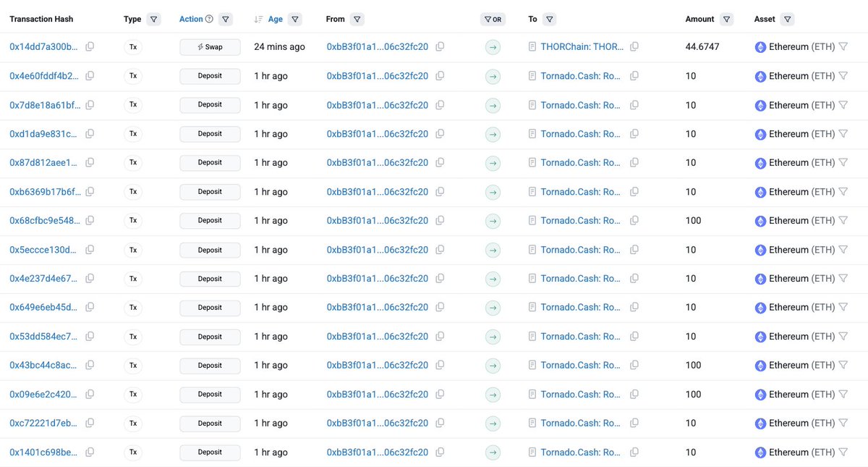Copy transaction hash 0x68cfbc9e548
Screen dimensions: 868x467
(90, 220)
